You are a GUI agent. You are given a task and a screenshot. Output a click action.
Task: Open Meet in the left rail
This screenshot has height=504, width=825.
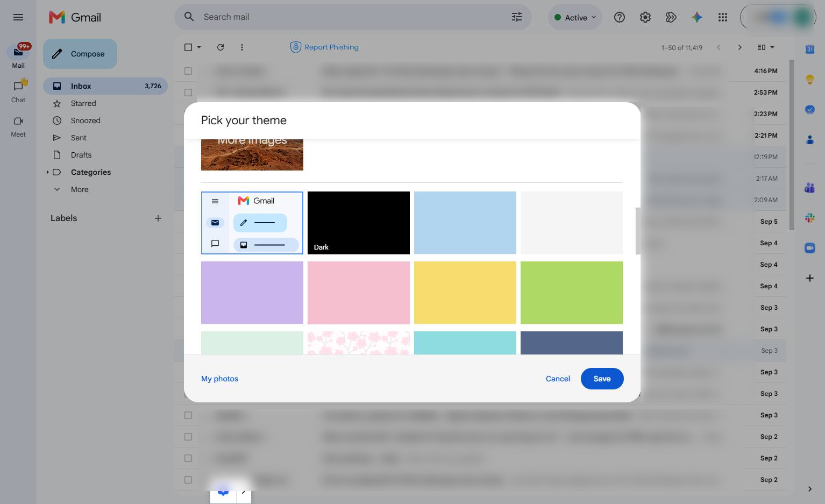[18, 127]
